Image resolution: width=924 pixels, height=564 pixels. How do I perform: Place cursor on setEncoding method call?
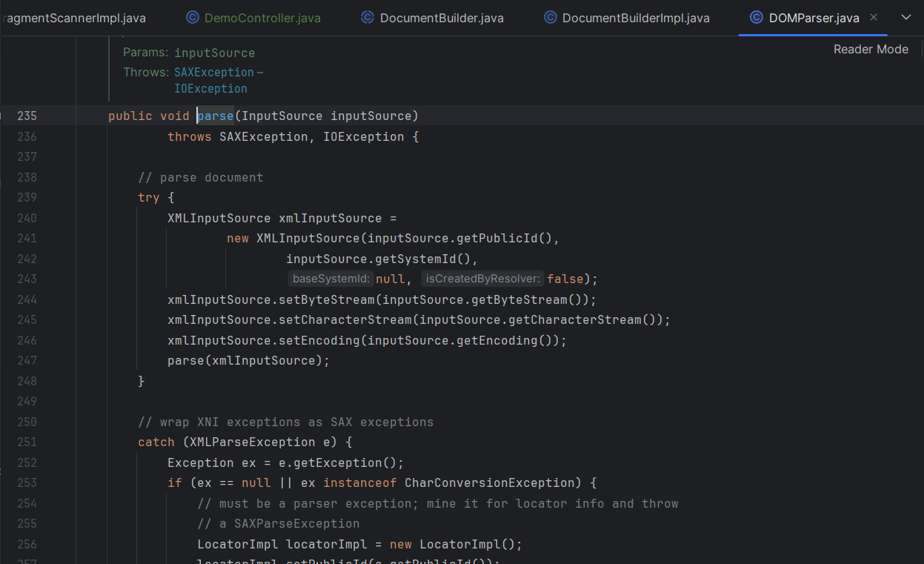click(x=319, y=341)
